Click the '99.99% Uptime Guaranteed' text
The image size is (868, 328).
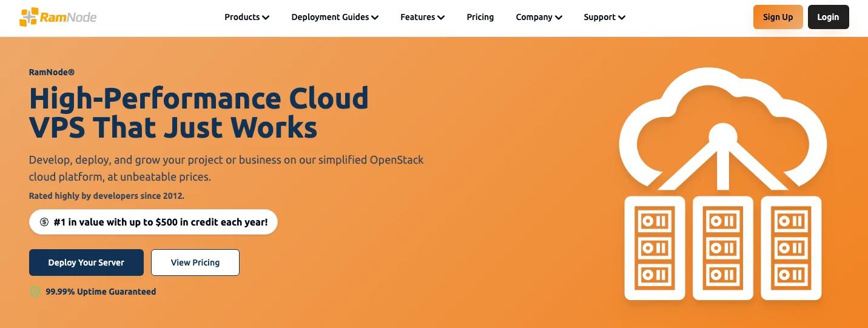[101, 292]
